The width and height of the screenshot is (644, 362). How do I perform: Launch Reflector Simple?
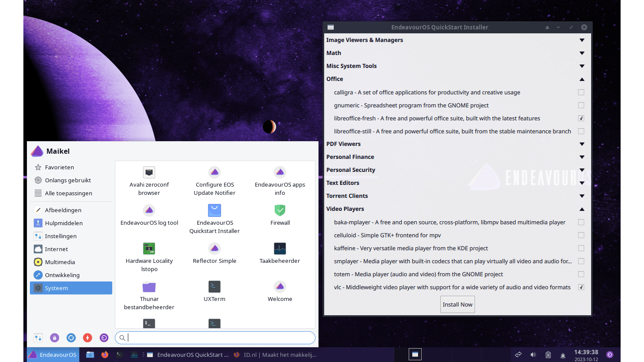coord(215,249)
